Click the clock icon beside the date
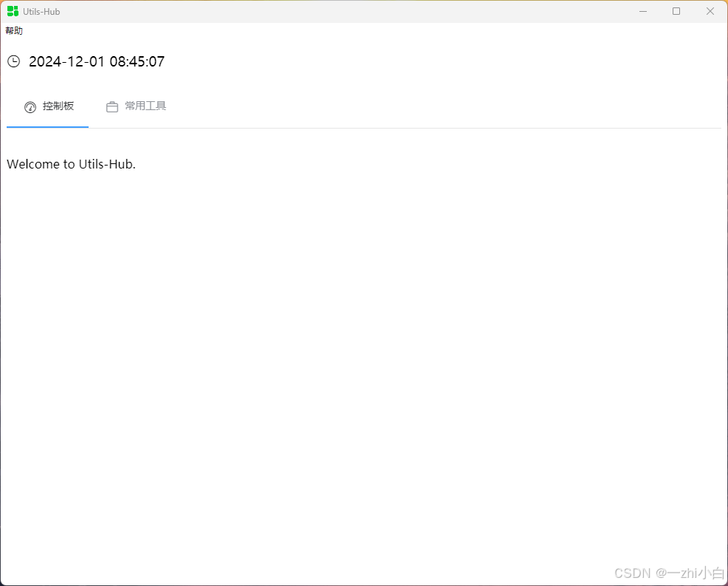The image size is (728, 586). [14, 61]
